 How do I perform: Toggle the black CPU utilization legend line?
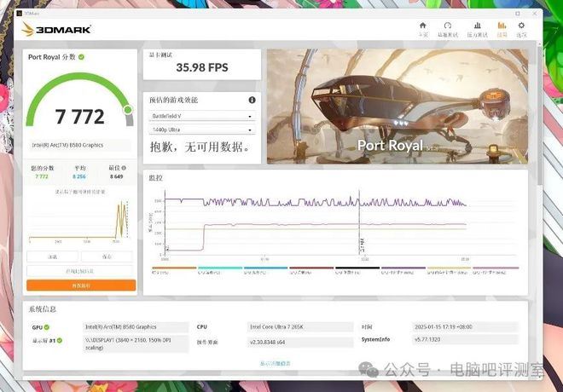pos(357,269)
